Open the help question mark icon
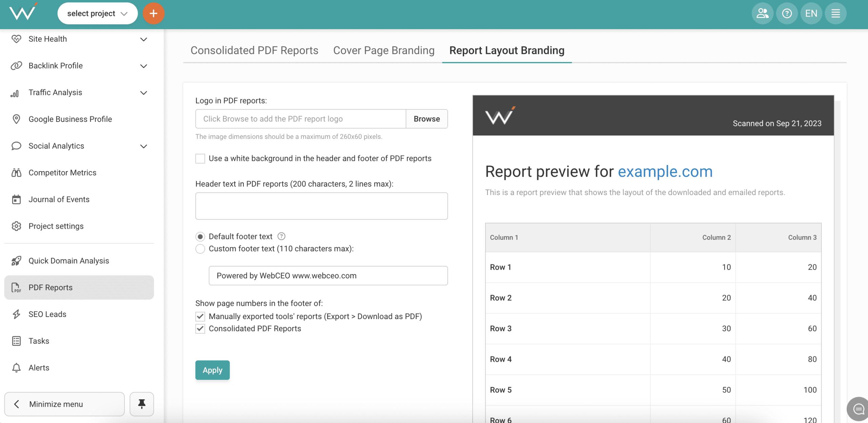Image resolution: width=868 pixels, height=423 pixels. tap(787, 14)
